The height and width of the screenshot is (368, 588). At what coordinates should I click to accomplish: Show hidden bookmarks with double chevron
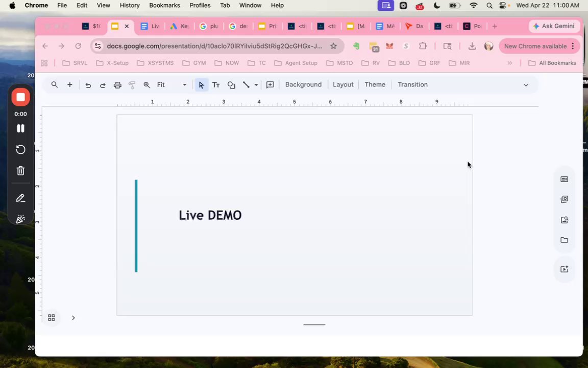[509, 63]
